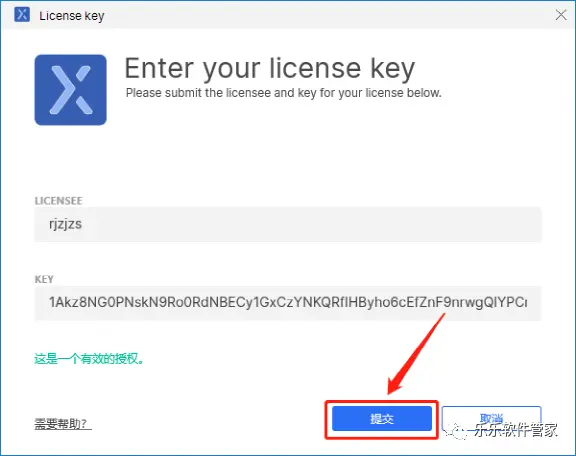Click the small app icon in title bar
The height and width of the screenshot is (456, 576).
pos(22,15)
